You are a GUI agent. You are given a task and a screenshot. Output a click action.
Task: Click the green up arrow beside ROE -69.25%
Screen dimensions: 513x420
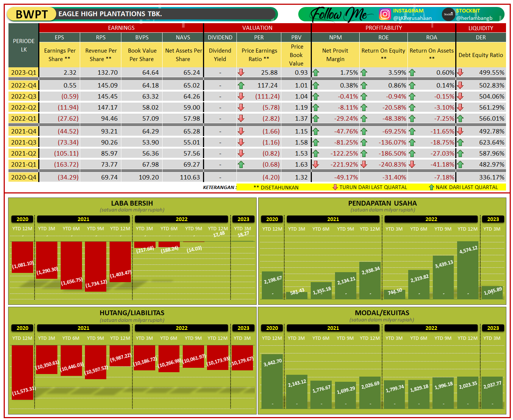tap(364, 131)
